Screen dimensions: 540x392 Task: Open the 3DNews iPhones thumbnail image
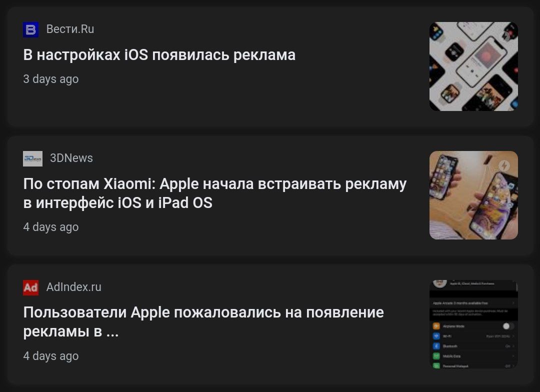coord(473,195)
